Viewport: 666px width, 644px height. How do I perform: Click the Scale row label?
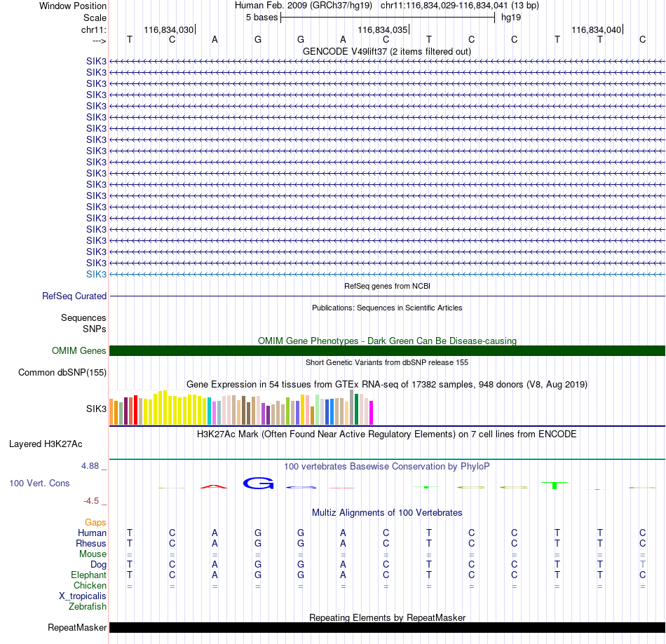95,18
